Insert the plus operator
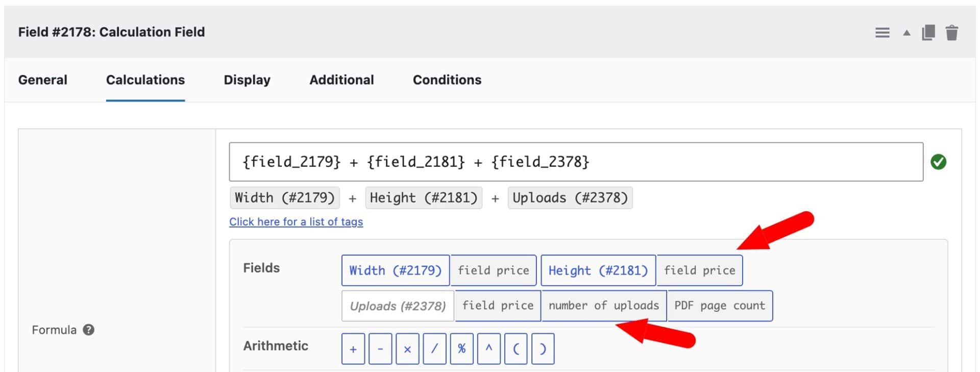The width and height of the screenshot is (980, 372). tap(353, 349)
